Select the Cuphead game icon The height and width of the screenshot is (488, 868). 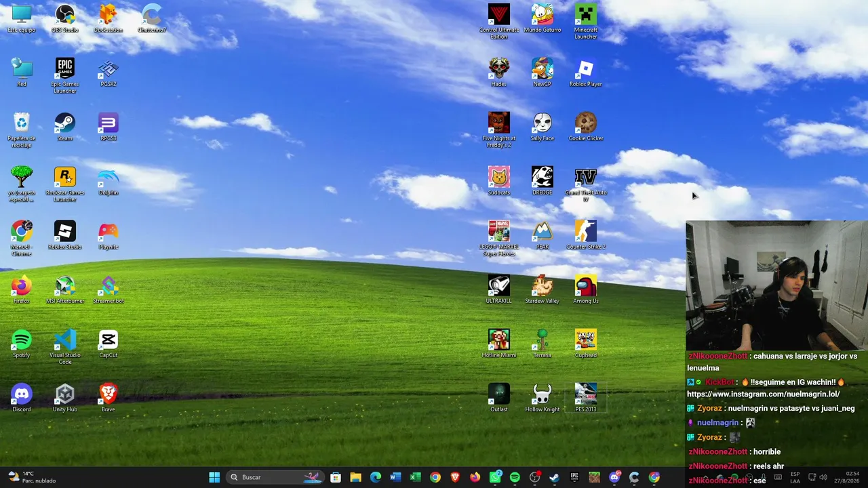[586, 344]
